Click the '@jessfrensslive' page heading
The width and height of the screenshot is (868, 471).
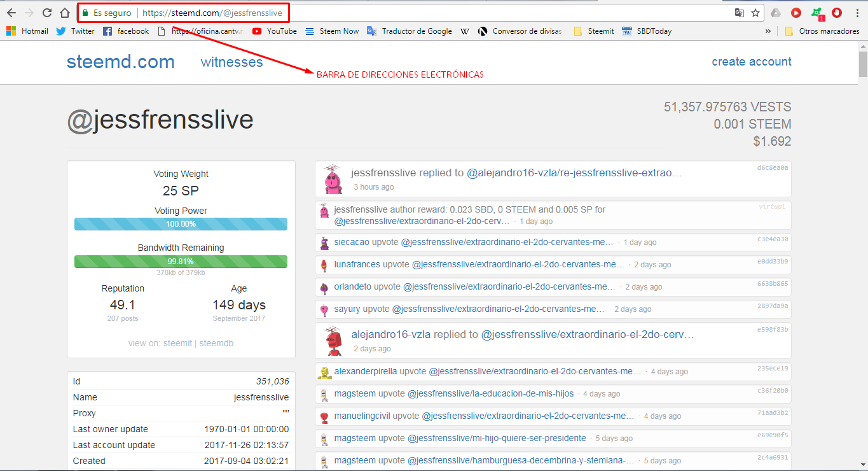(x=160, y=120)
